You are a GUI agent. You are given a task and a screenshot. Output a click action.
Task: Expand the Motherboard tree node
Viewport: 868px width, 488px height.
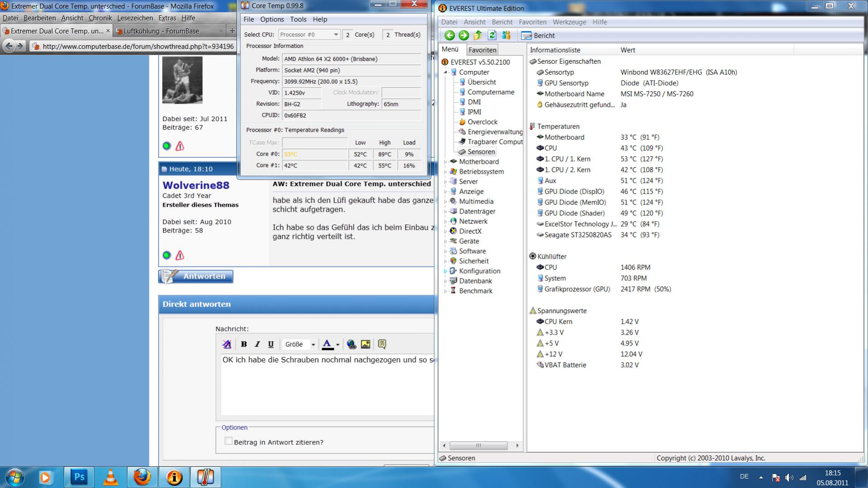446,161
